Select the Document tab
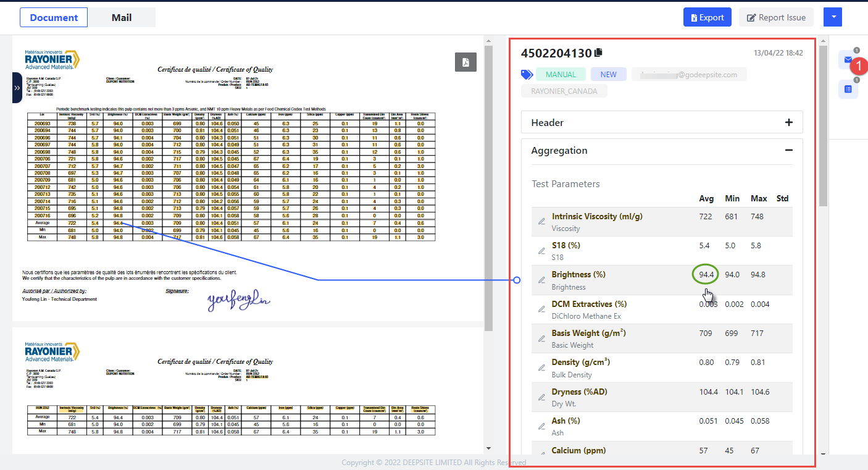Image resolution: width=868 pixels, height=470 pixels. point(54,17)
